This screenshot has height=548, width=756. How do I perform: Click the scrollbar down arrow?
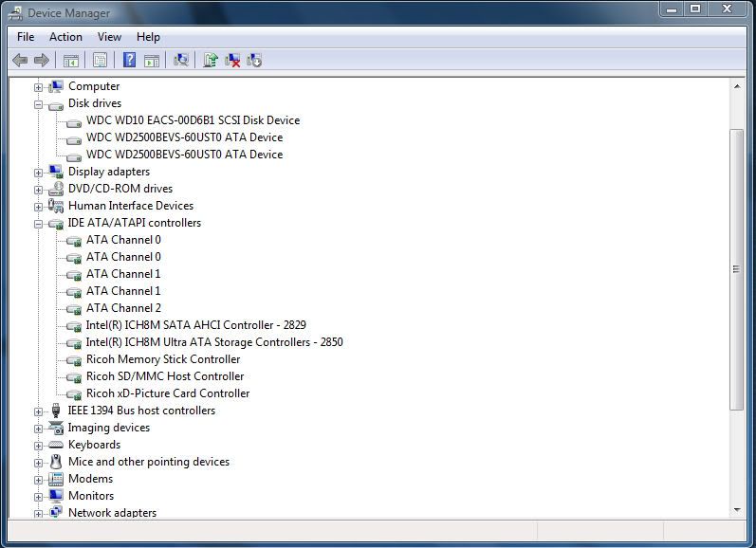737,510
